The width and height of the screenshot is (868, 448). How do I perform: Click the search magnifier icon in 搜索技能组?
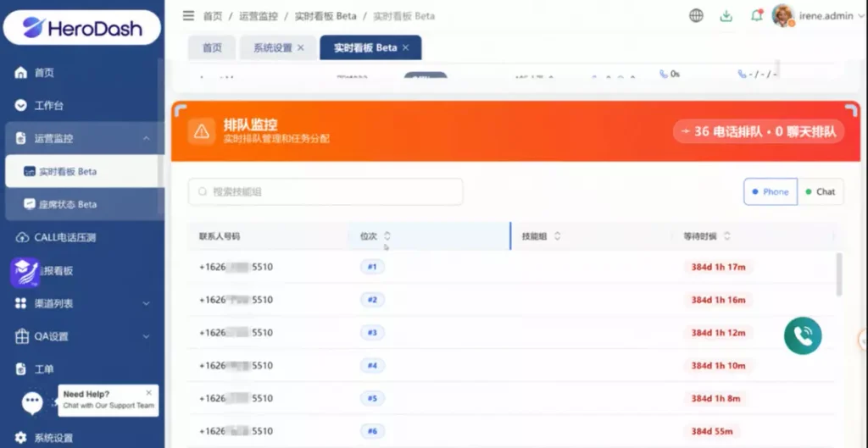pyautogui.click(x=203, y=191)
